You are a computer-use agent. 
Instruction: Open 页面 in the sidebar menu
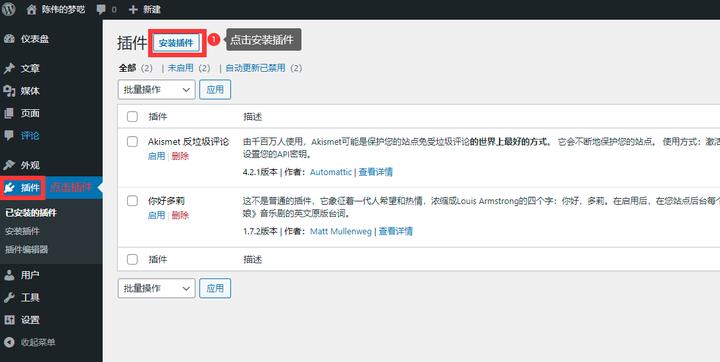(30, 113)
